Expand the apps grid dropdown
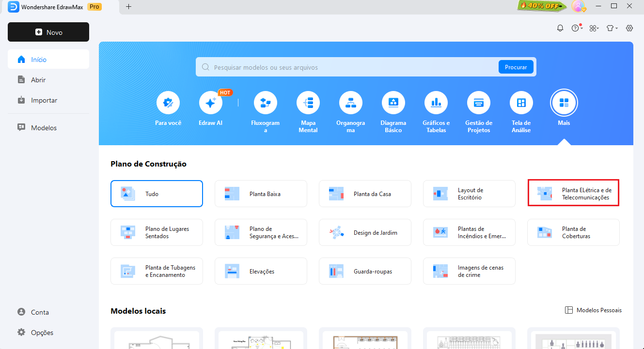The image size is (644, 349). (594, 28)
